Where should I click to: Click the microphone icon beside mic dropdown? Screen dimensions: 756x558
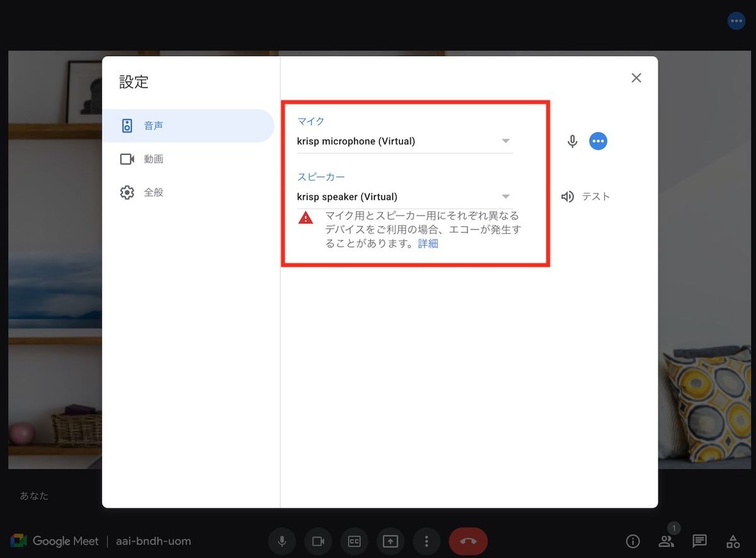tap(572, 141)
